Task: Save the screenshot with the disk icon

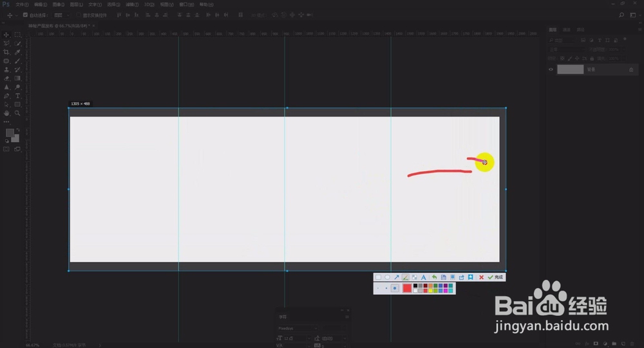Action: click(x=444, y=277)
